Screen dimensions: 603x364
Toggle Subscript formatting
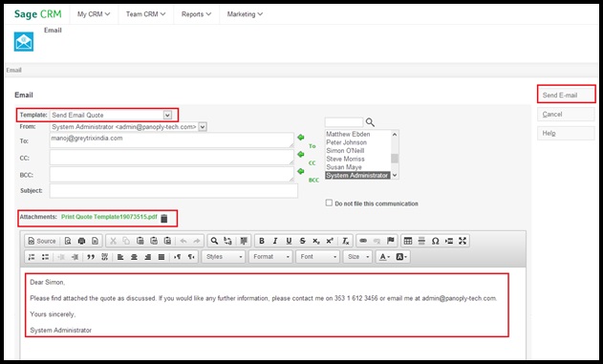coord(316,241)
